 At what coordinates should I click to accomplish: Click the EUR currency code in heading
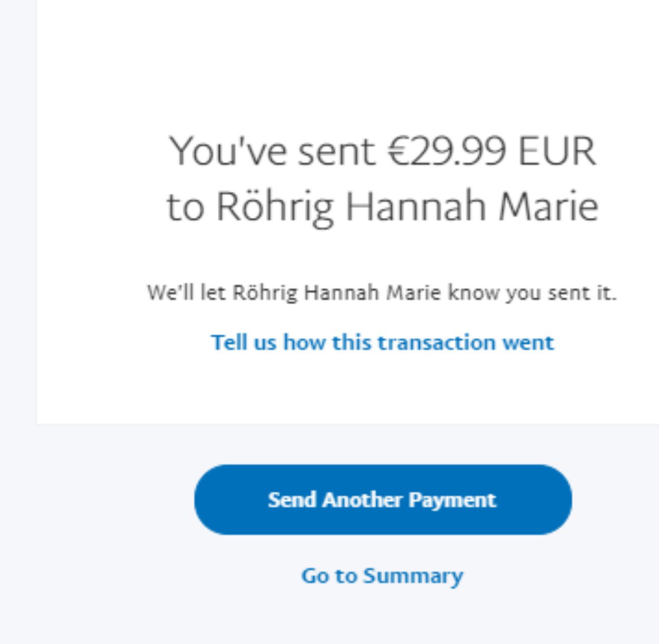pyautogui.click(x=557, y=151)
